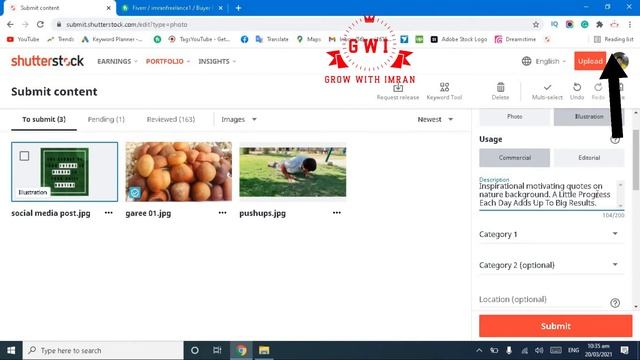Image resolution: width=640 pixels, height=360 pixels.
Task: Select the garee 01.jpg thumbnail
Action: [x=178, y=172]
